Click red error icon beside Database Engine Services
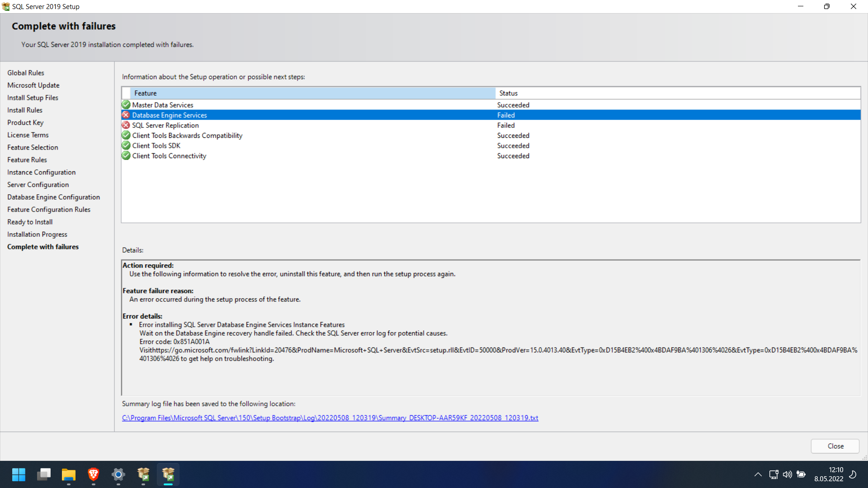The width and height of the screenshot is (868, 488). pos(126,115)
